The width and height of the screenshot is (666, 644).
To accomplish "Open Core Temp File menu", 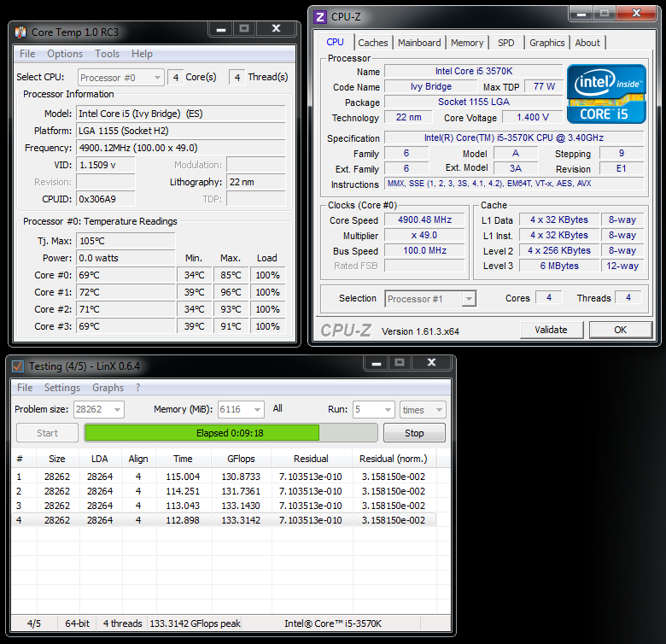I will pos(27,54).
